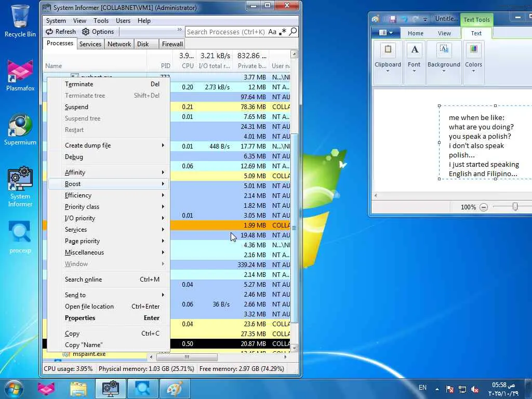Open Supermium desktop shortcut
Viewport: 532px width, 399px height.
pyautogui.click(x=20, y=129)
